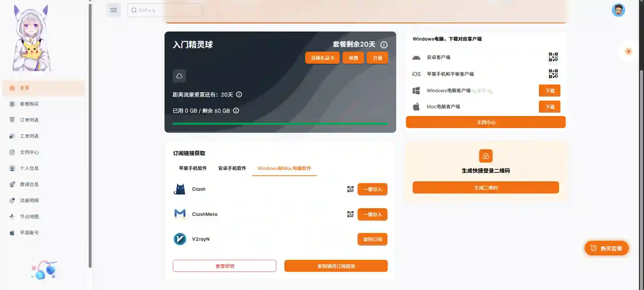Viewport: 644px width, 290px height.
Task: Show QR code for Clash subscription
Action: [x=350, y=189]
